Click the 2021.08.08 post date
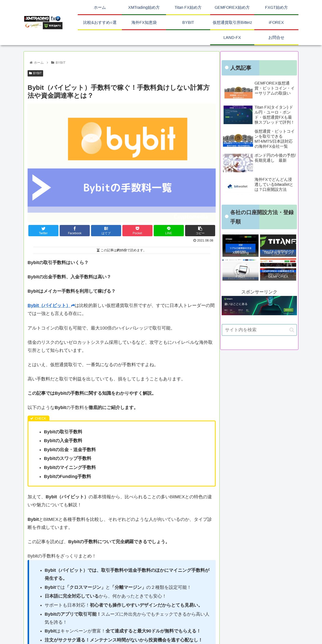The image size is (322, 644). [203, 240]
